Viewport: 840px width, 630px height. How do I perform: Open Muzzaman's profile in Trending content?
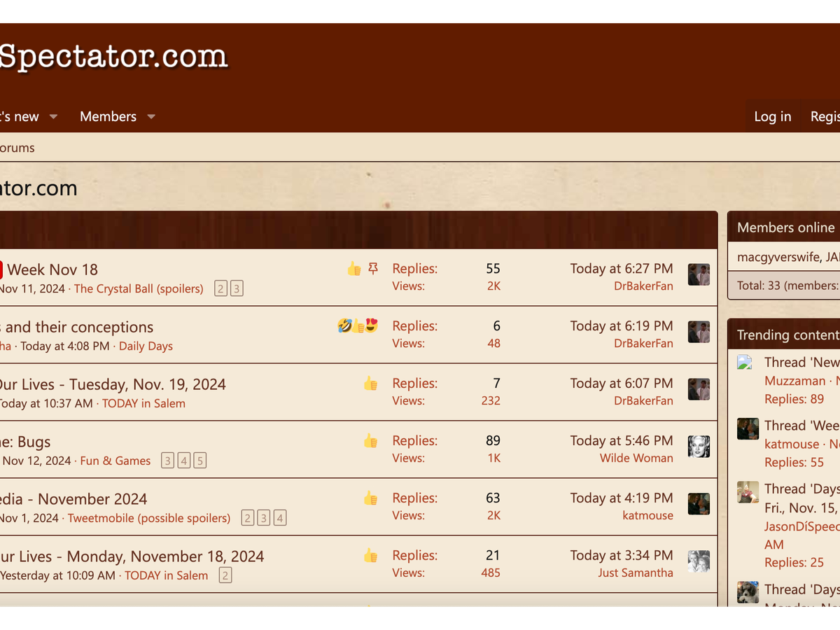[x=794, y=381]
